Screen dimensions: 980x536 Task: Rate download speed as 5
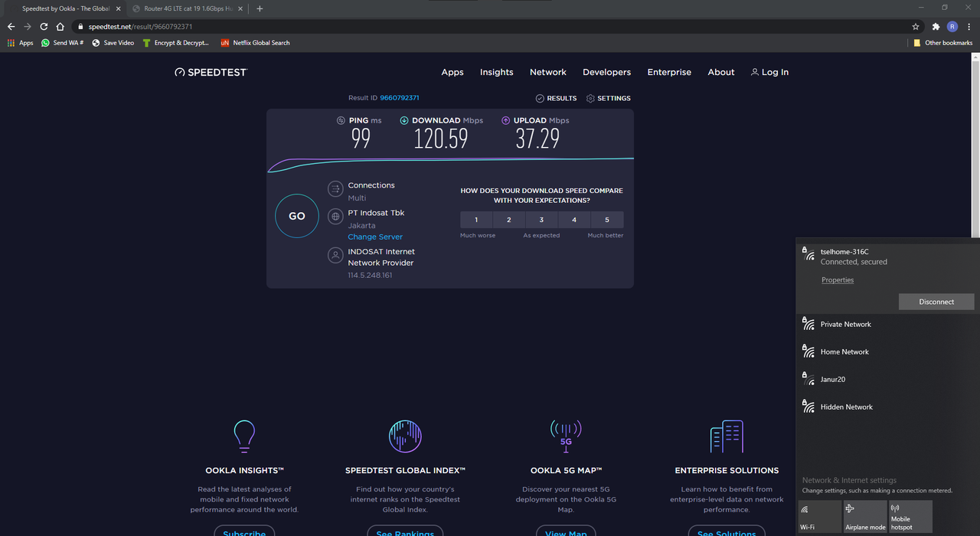607,220
